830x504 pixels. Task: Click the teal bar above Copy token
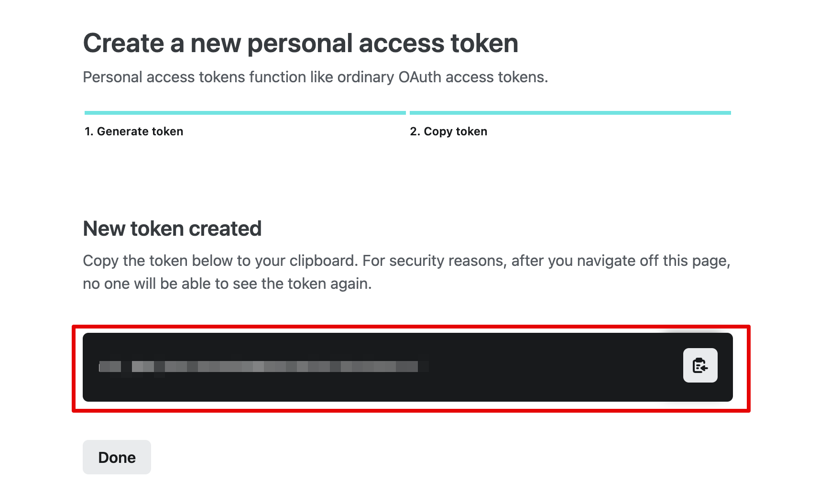coord(570,113)
